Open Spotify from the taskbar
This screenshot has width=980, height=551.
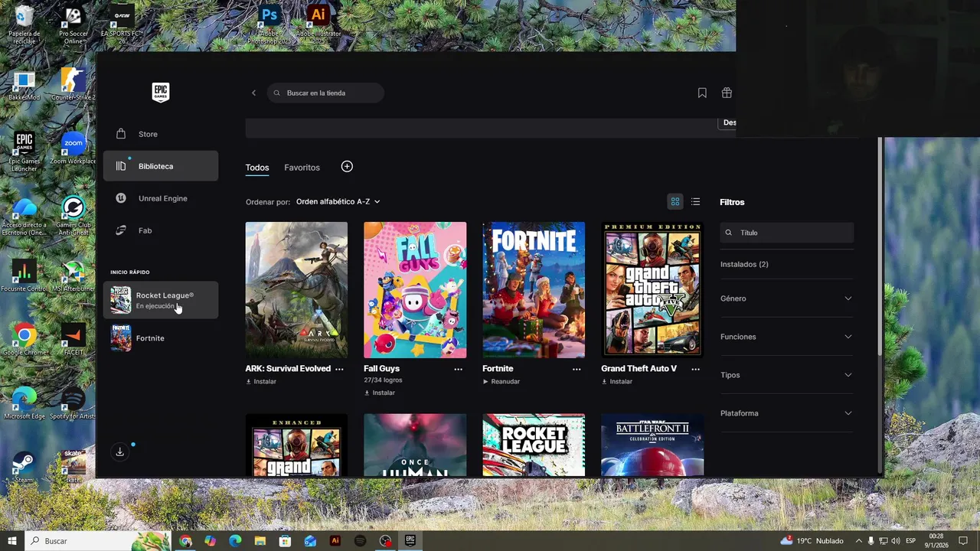click(x=360, y=540)
